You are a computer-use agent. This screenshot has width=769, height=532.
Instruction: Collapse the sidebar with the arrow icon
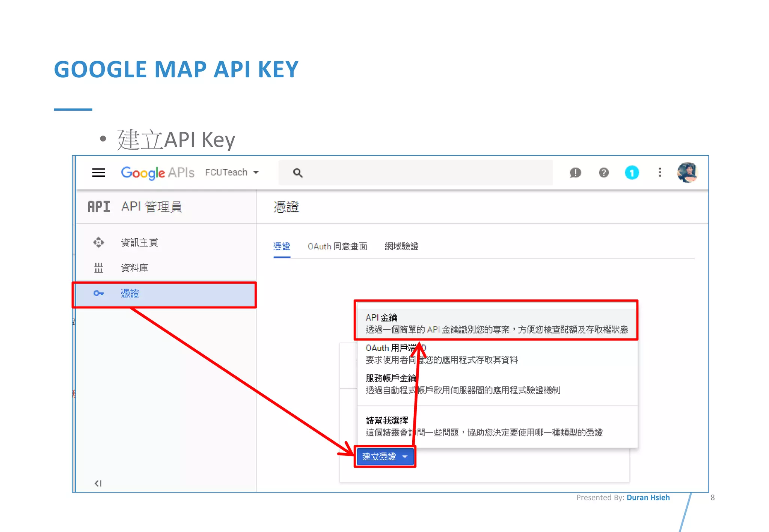98,483
